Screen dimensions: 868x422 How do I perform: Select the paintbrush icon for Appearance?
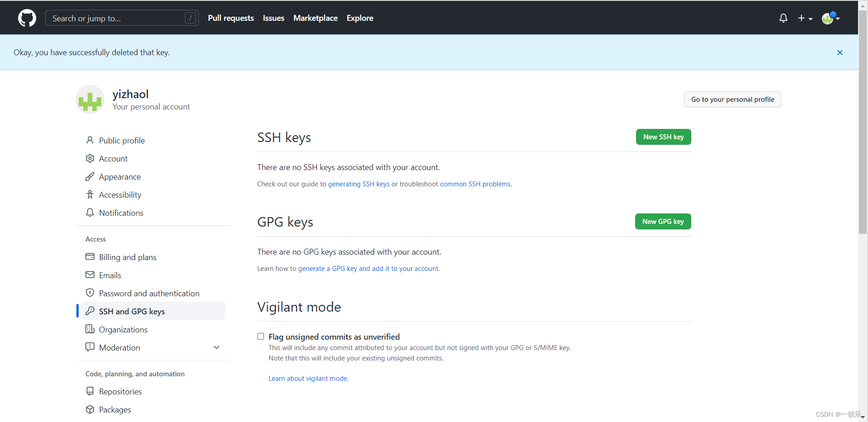click(90, 176)
